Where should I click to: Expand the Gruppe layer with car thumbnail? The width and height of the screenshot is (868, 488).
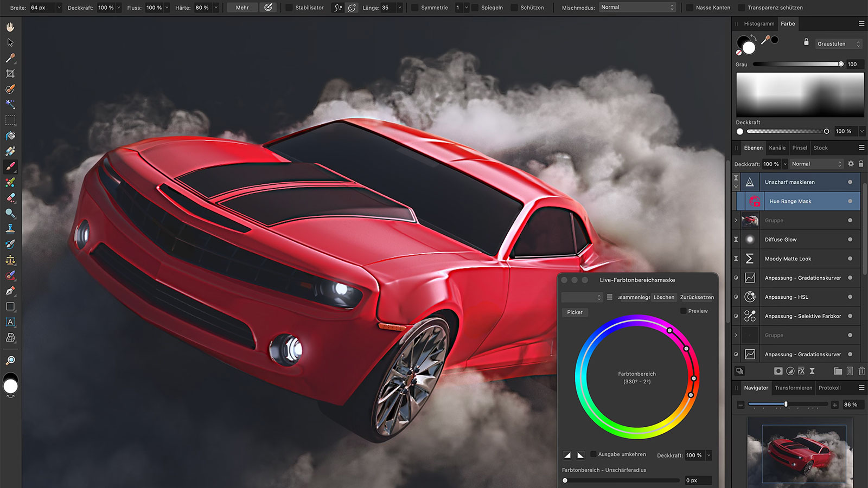tap(736, 220)
